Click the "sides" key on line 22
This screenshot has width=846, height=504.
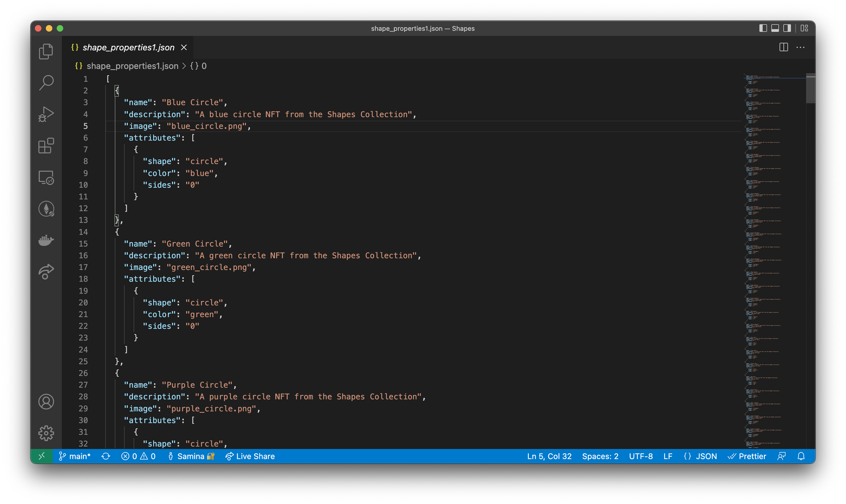[159, 326]
